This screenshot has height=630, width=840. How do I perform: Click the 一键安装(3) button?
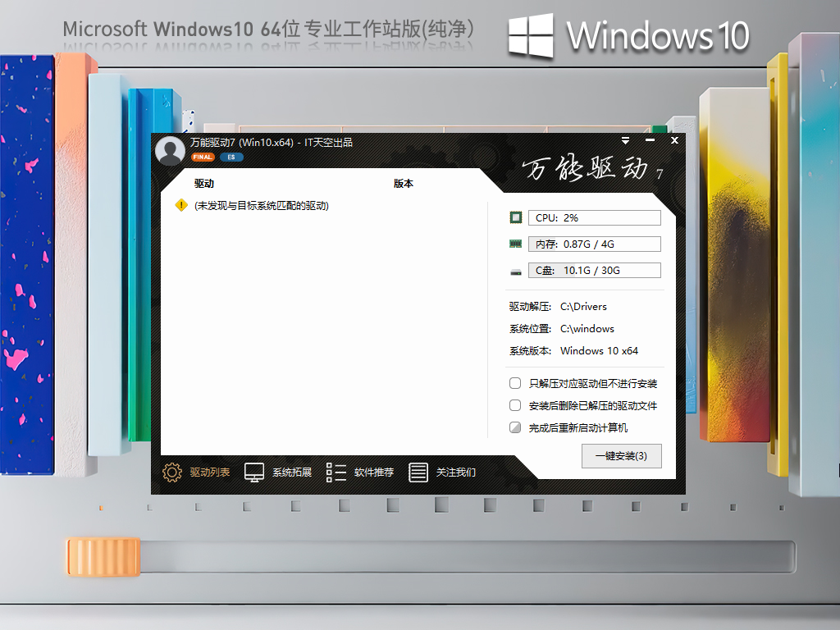621,457
